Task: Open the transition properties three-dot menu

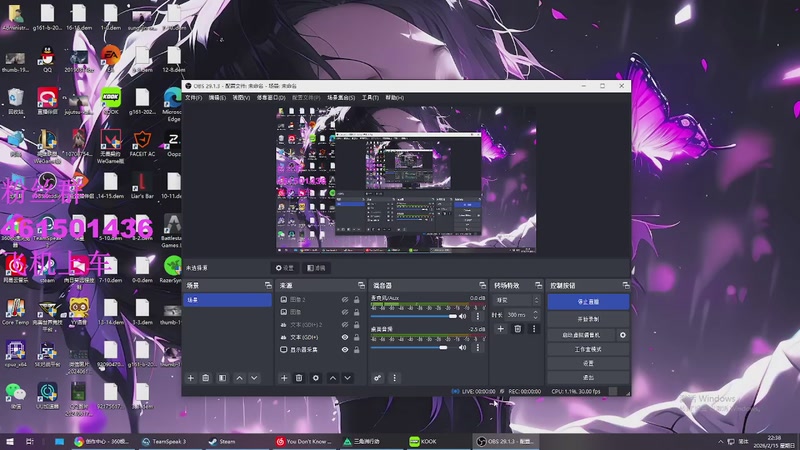Action: pos(534,329)
